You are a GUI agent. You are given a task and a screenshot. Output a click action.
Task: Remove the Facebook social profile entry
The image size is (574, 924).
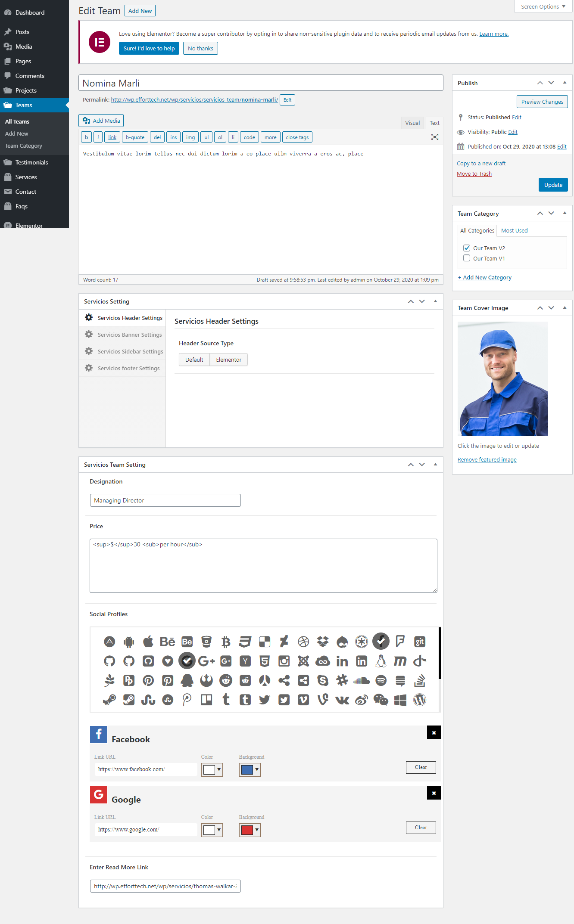click(434, 732)
